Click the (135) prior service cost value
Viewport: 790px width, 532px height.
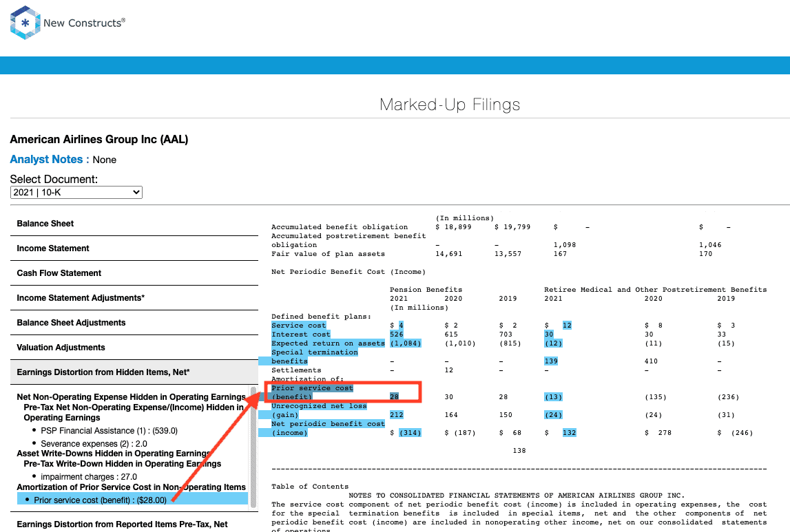click(x=656, y=396)
